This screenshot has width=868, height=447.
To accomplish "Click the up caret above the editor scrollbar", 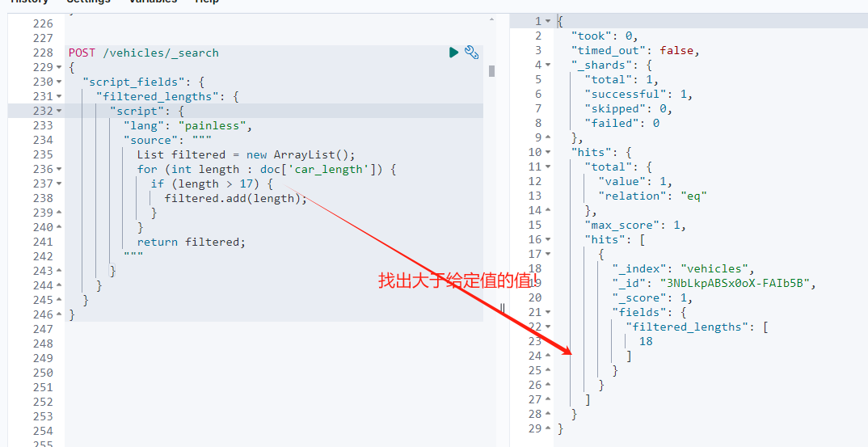I will point(491,19).
